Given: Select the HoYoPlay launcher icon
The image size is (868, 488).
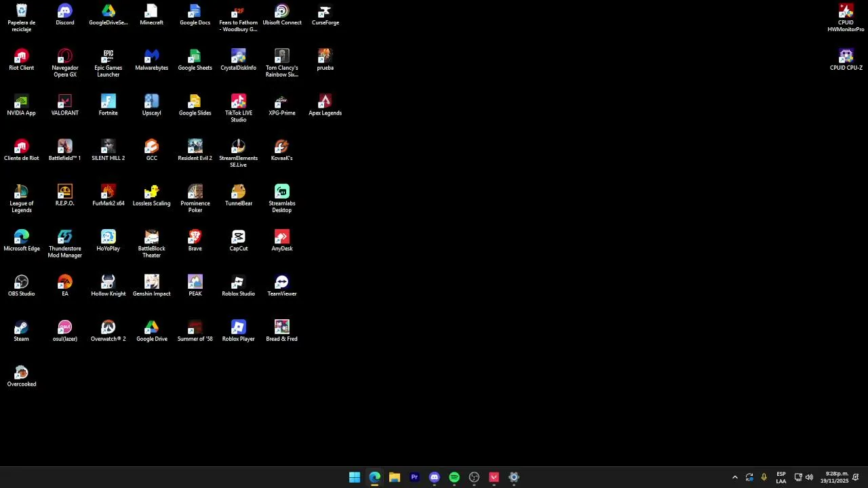Looking at the screenshot, I should 108,241.
